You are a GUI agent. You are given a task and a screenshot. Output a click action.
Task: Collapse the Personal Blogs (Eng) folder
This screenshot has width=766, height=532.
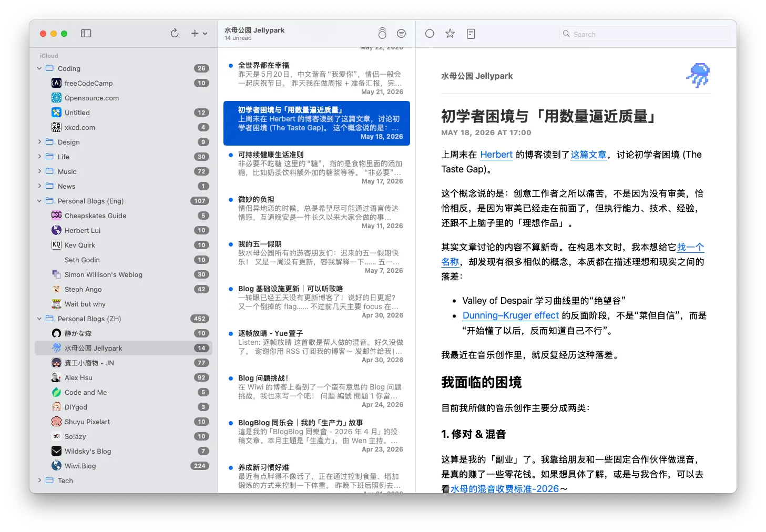(x=39, y=201)
